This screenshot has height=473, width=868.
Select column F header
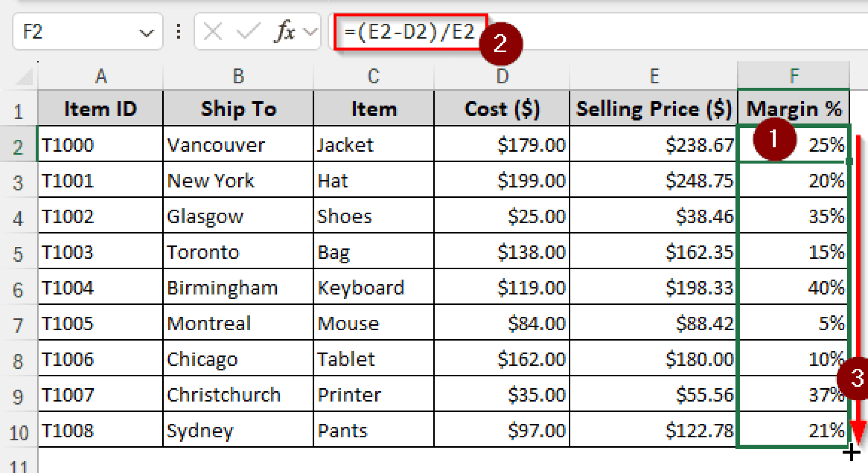point(793,75)
